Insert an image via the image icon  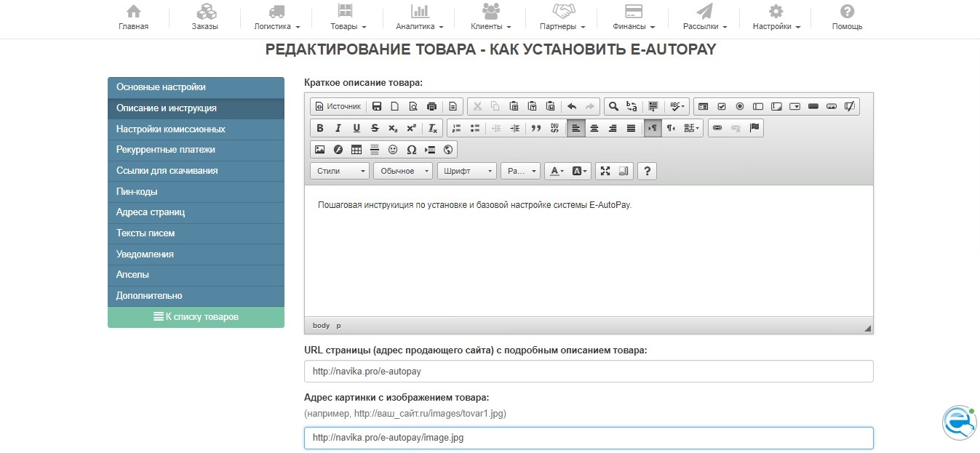click(319, 150)
